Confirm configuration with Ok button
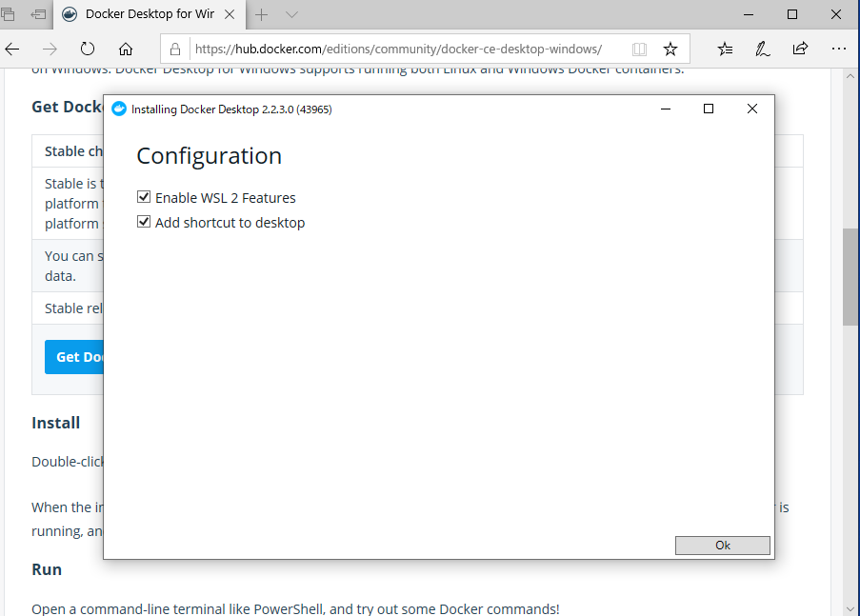 click(722, 546)
